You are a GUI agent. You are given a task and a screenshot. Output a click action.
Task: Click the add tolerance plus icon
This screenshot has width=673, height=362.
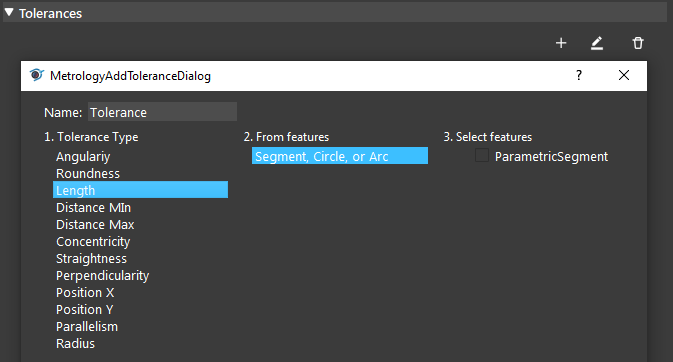pos(561,43)
